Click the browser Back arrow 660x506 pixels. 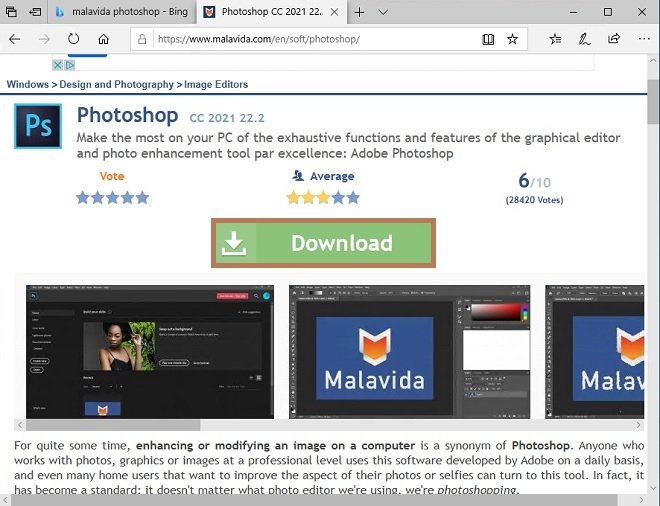[15, 39]
